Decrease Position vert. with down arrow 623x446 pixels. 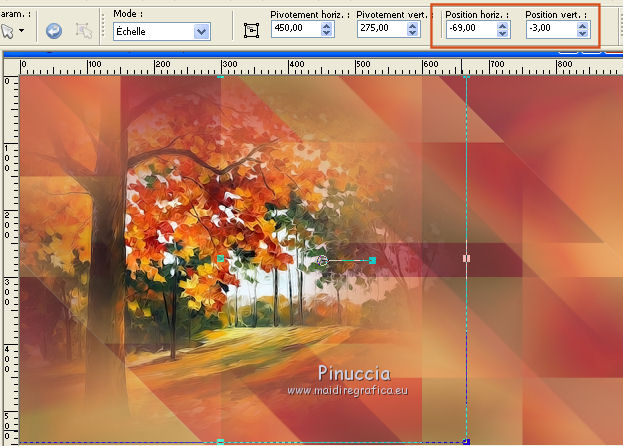tap(583, 33)
